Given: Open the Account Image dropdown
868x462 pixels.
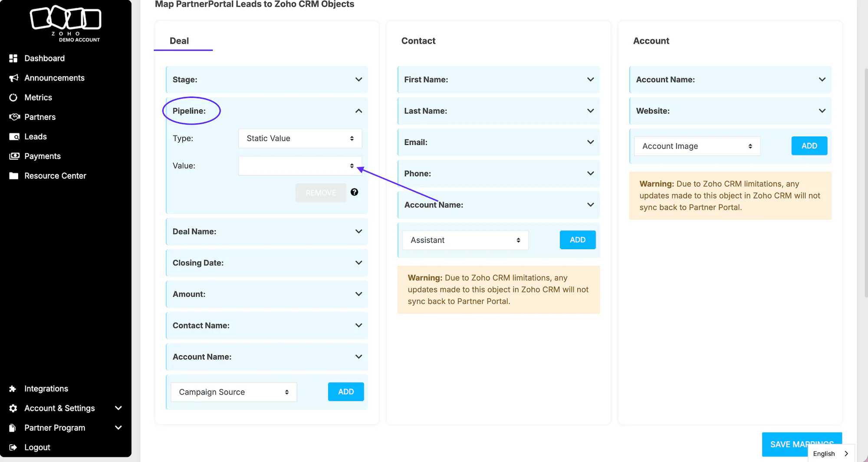Looking at the screenshot, I should pyautogui.click(x=697, y=146).
